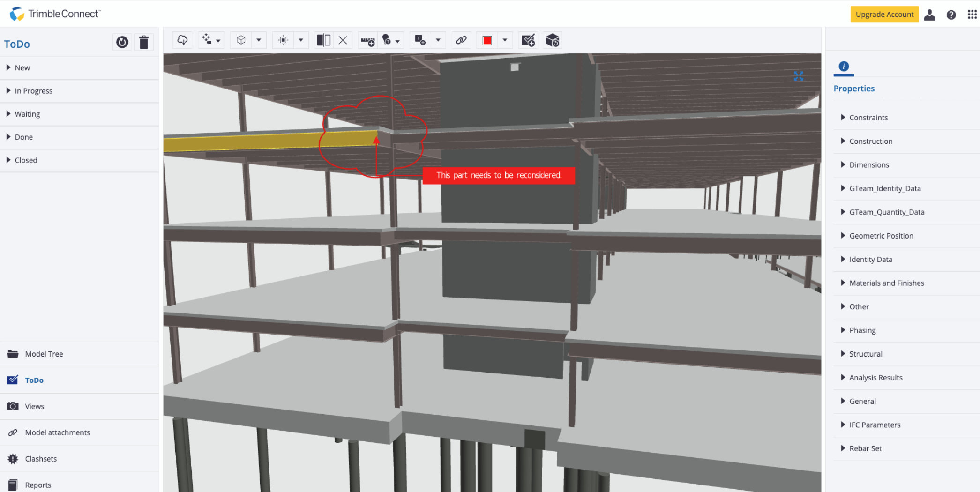Open the user profile icon

pyautogui.click(x=930, y=15)
